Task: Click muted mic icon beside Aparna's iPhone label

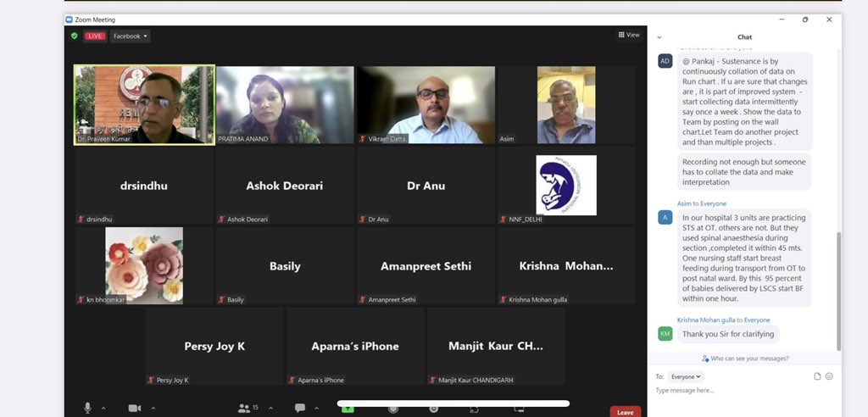Action: pyautogui.click(x=292, y=381)
